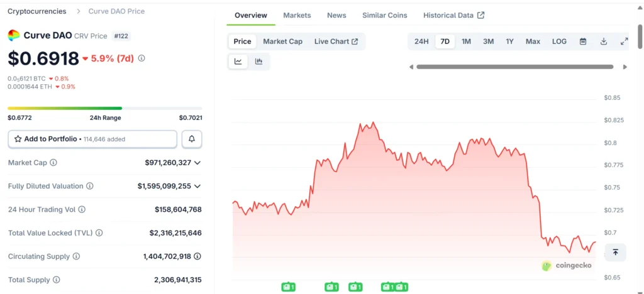Image resolution: width=644 pixels, height=294 pixels.
Task: Click the Circulating Supply info icon
Action: 76,256
